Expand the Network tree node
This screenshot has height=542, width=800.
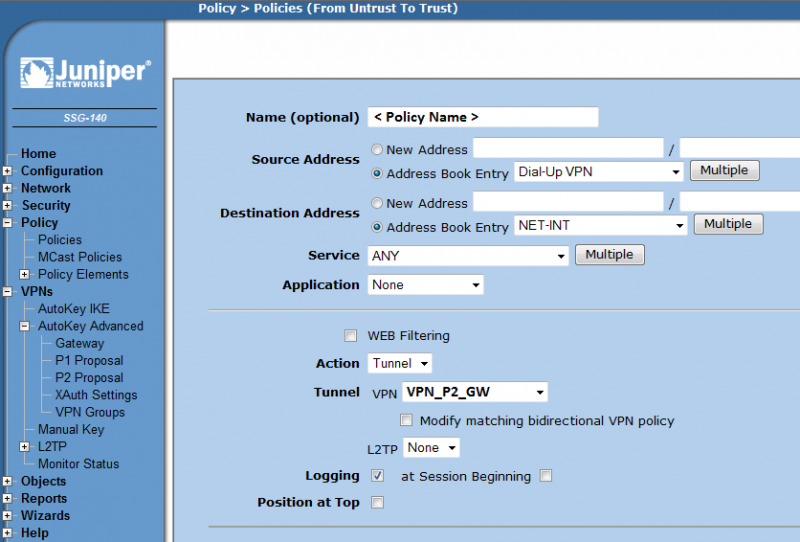click(7, 188)
